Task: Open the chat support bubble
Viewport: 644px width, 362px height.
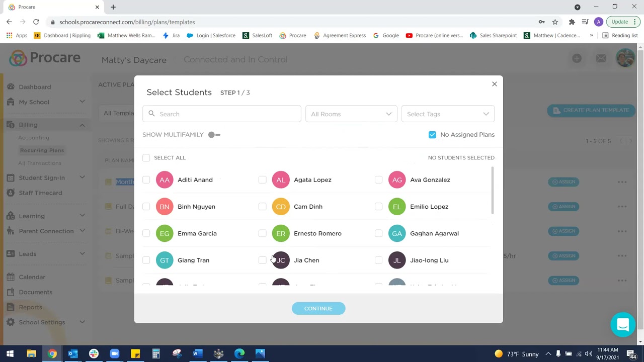Action: (623, 324)
